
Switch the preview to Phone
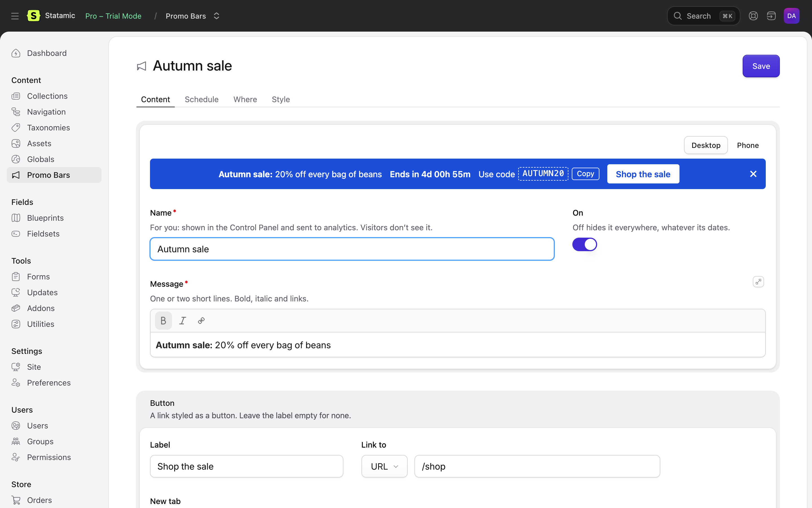[x=748, y=145]
